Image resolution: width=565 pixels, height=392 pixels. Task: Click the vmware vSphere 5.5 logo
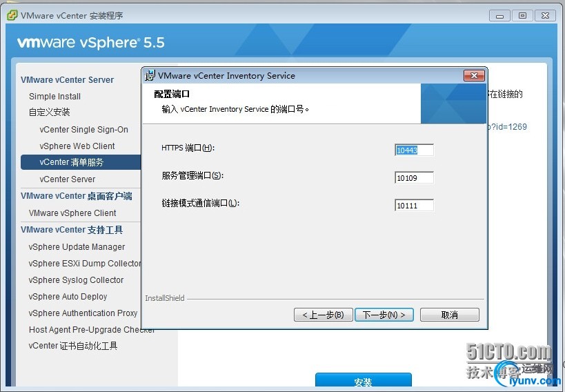91,43
